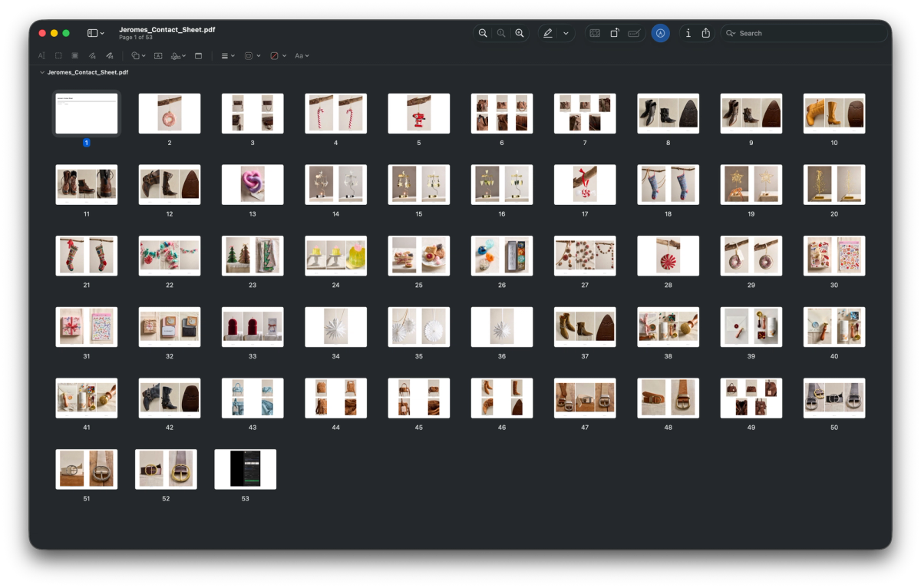Click the zoom out magnifier icon
This screenshot has height=588, width=921.
click(x=483, y=33)
